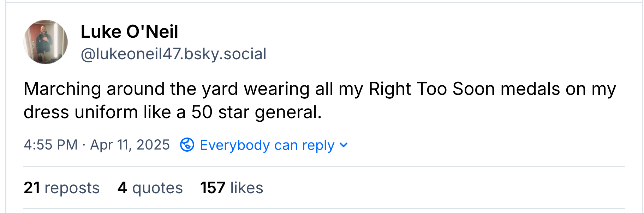Screen dimensions: 644x213
Task: Click the repost count number 21
Action: [x=32, y=188]
